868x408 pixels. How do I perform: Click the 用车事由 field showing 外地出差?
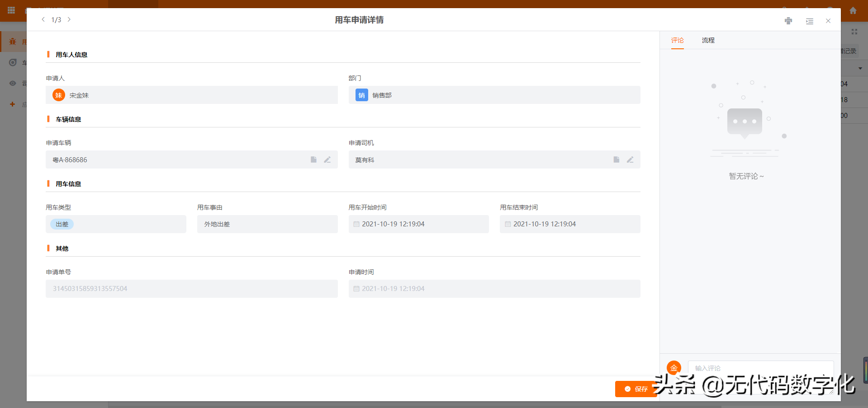point(267,224)
